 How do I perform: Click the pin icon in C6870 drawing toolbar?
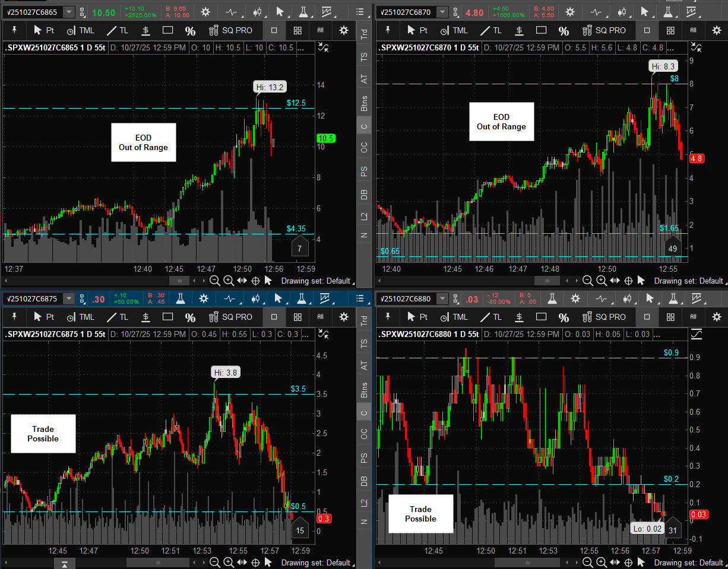pos(387,30)
